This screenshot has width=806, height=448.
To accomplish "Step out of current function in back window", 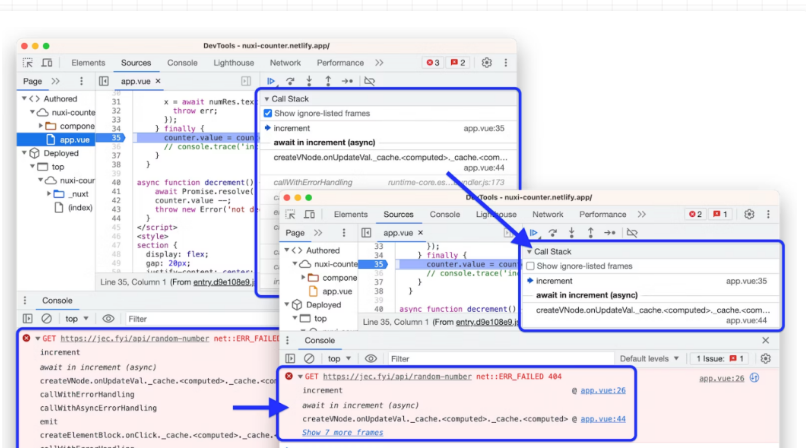I will click(328, 81).
